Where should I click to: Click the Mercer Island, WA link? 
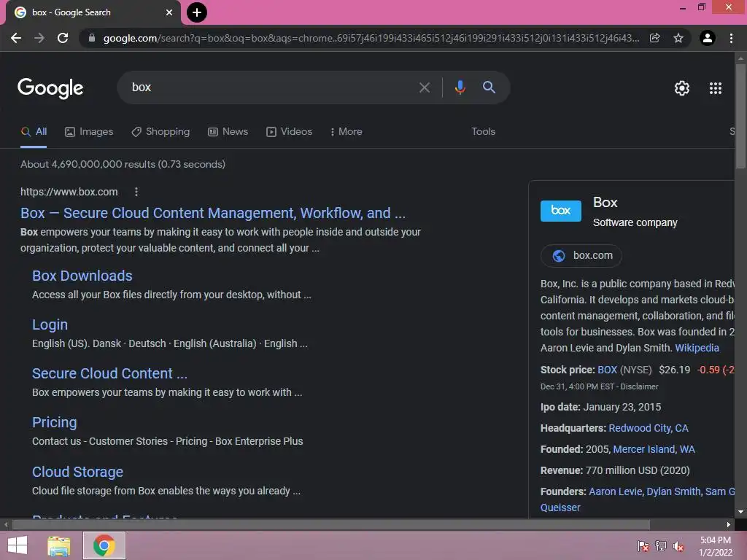[x=654, y=449]
